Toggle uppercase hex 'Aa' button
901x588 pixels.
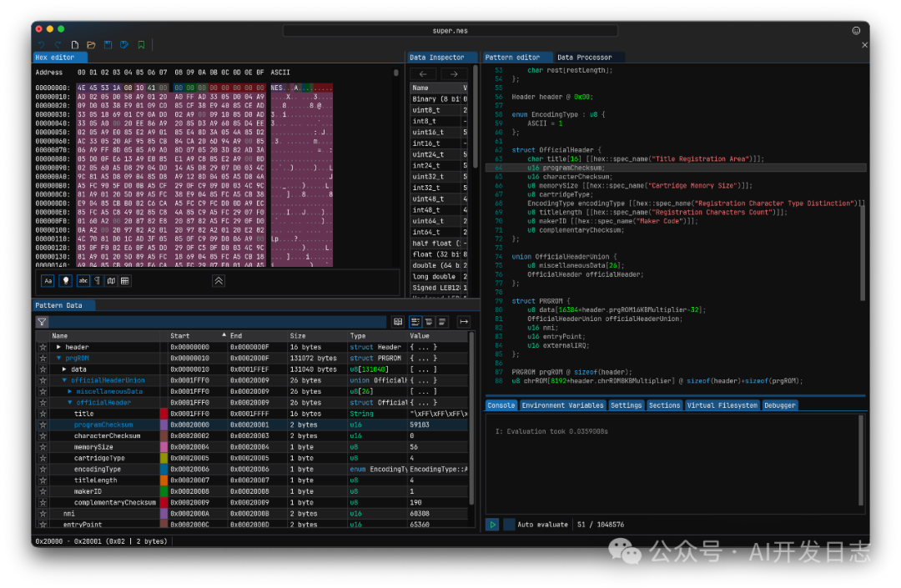tap(48, 281)
